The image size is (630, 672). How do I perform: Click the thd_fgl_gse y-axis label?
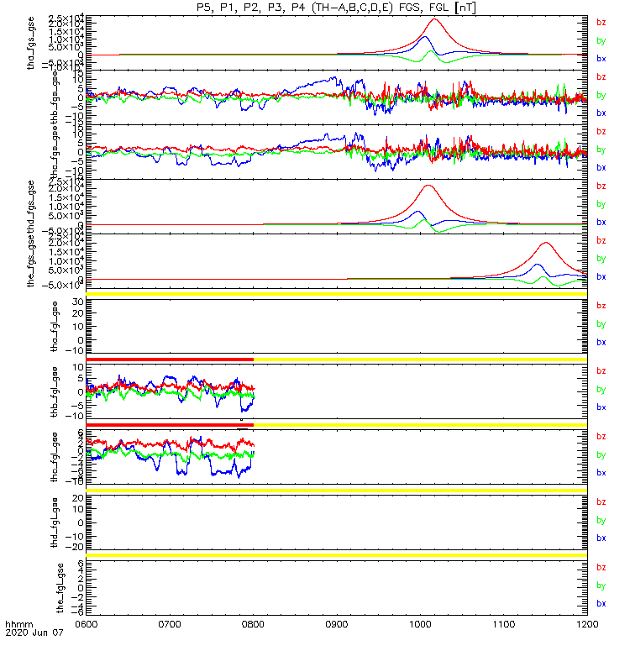coord(55,522)
